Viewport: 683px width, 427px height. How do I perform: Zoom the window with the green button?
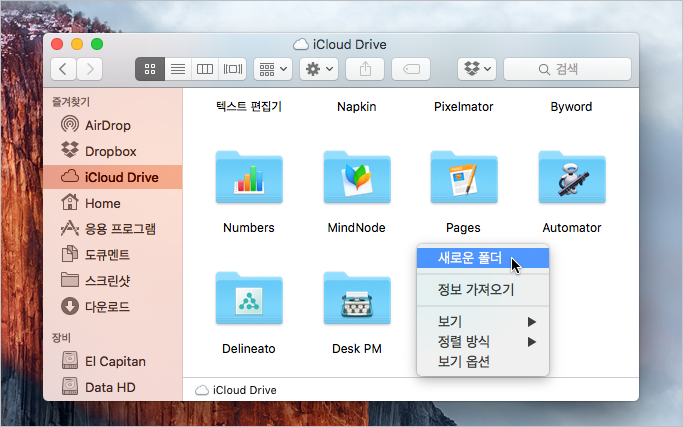coord(97,44)
